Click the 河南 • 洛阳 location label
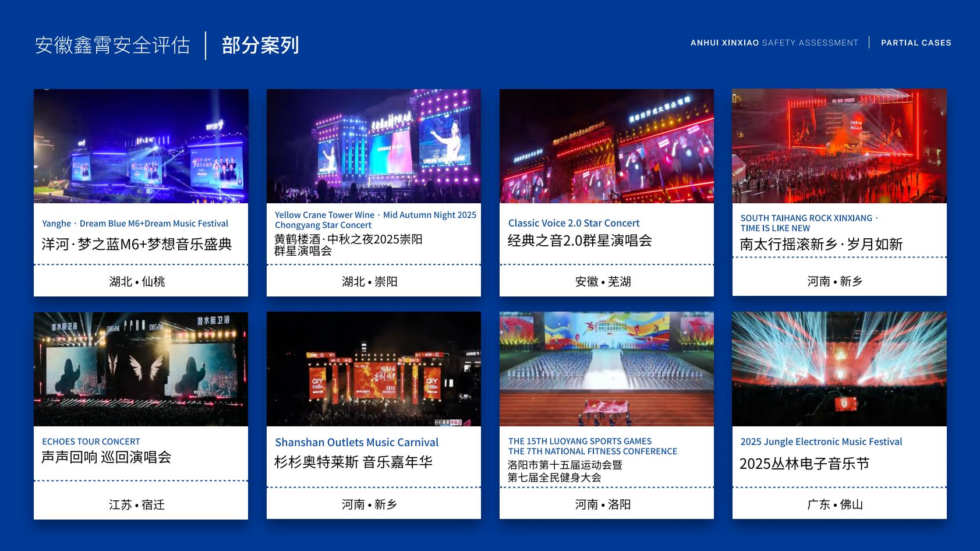 603,504
